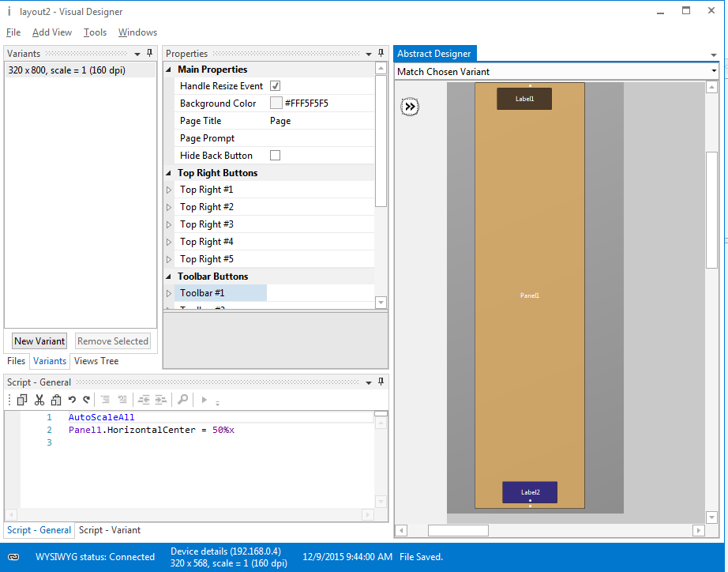Select Label2 in the abstract designer
This screenshot has height=572, width=728.
pyautogui.click(x=530, y=491)
